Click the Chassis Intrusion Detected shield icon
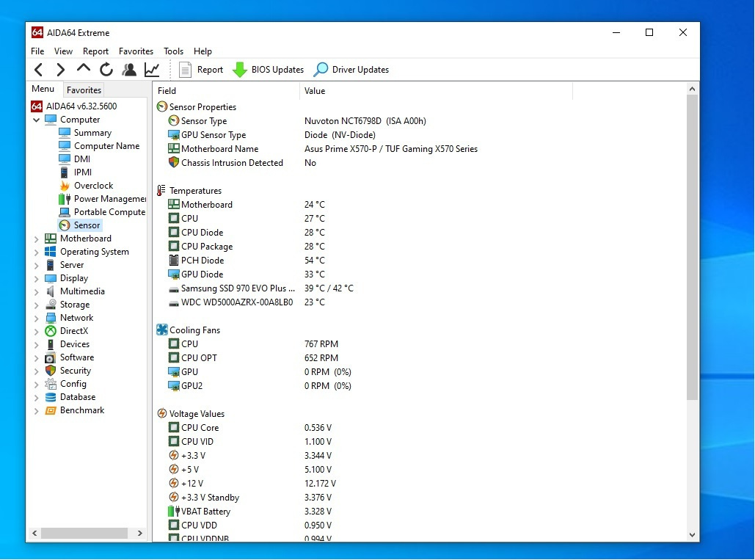 tap(173, 163)
